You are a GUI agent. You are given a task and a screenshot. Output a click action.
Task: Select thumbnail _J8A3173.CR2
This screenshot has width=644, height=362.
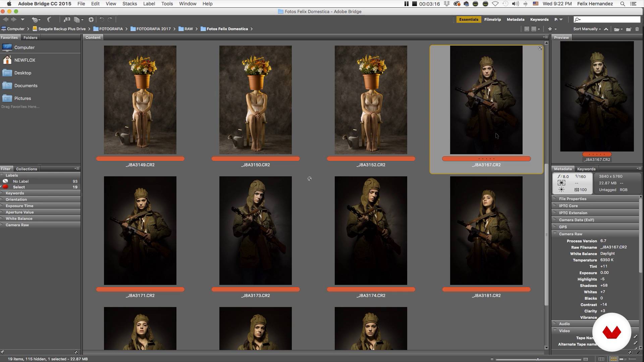coord(255,231)
